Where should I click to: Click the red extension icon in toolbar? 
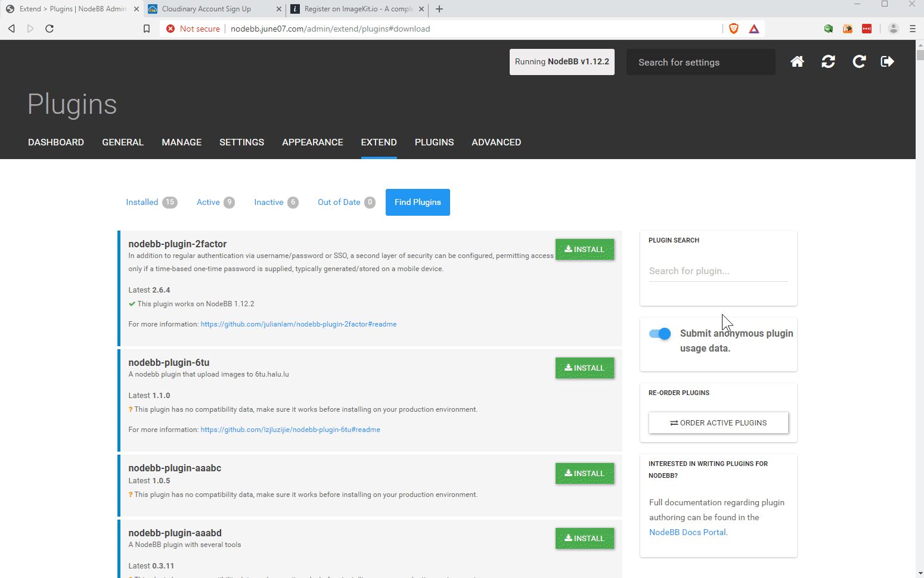pos(867,29)
